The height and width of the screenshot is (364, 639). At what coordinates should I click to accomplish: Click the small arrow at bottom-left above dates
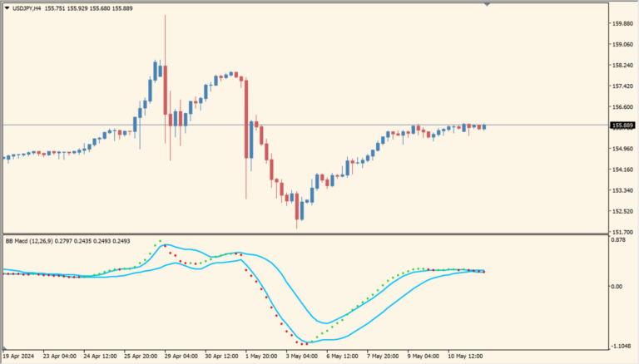coord(6,347)
